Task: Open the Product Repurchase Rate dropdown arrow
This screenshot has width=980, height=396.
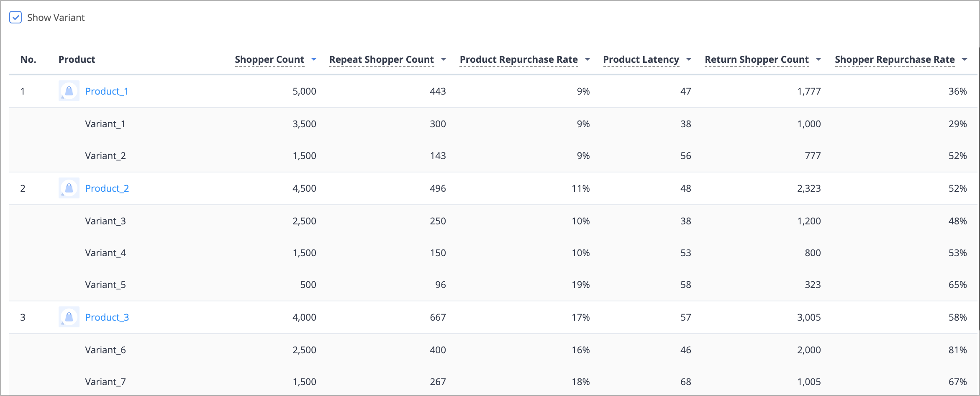Action: coord(587,59)
